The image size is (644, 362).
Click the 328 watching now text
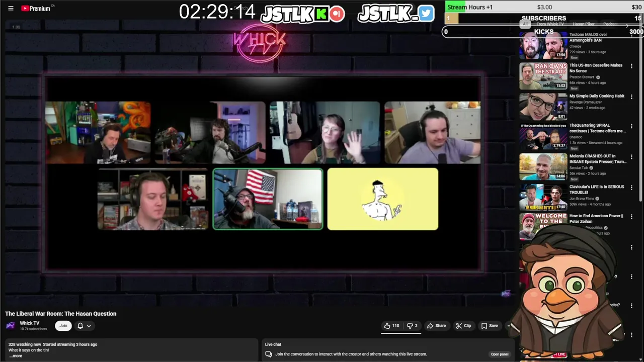tap(25, 344)
